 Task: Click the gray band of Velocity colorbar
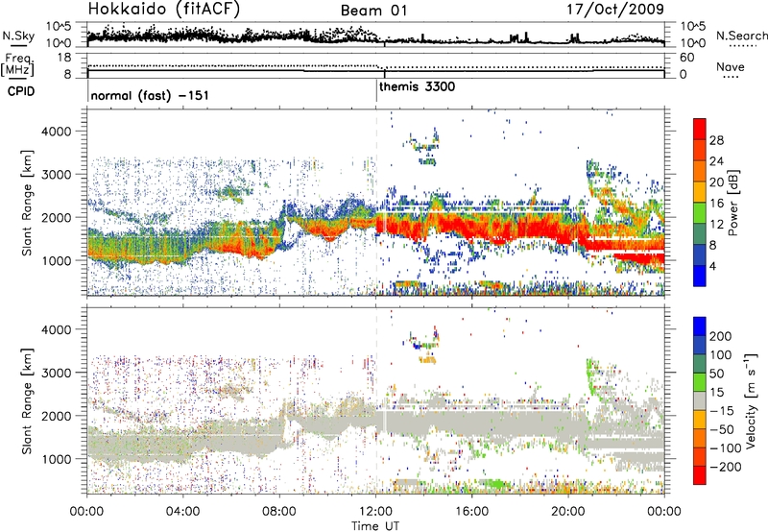pyautogui.click(x=700, y=400)
